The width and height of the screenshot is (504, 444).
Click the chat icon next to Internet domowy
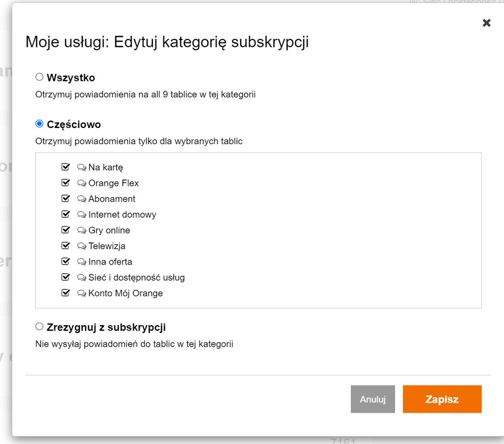pyautogui.click(x=82, y=215)
